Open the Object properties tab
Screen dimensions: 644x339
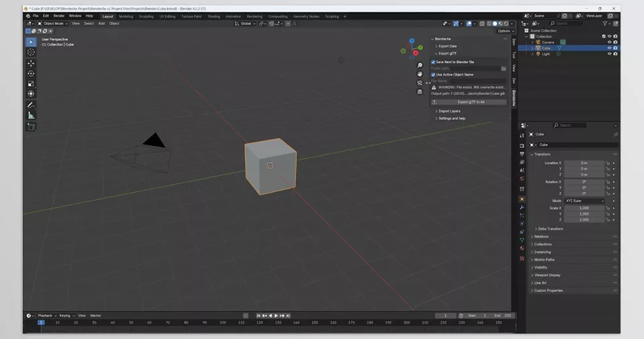522,199
